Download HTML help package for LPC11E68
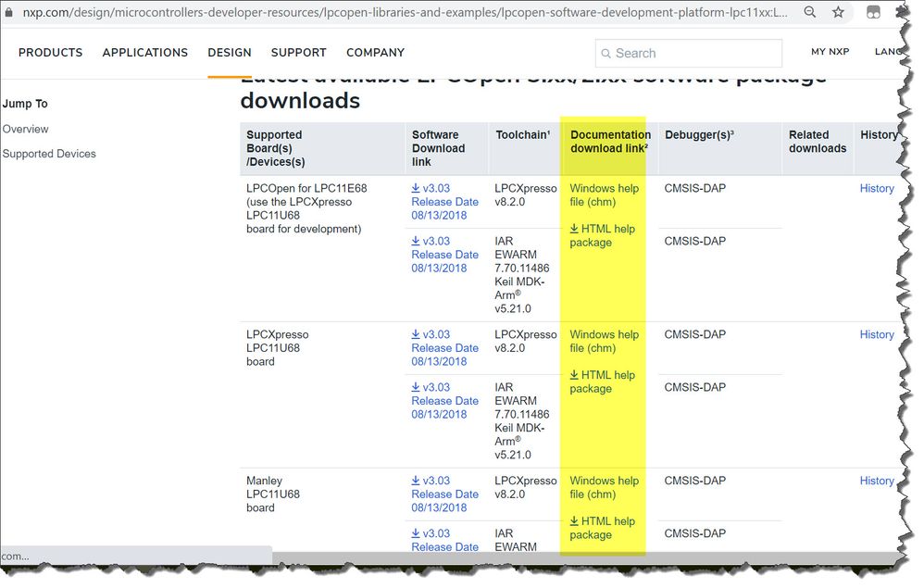 [602, 236]
